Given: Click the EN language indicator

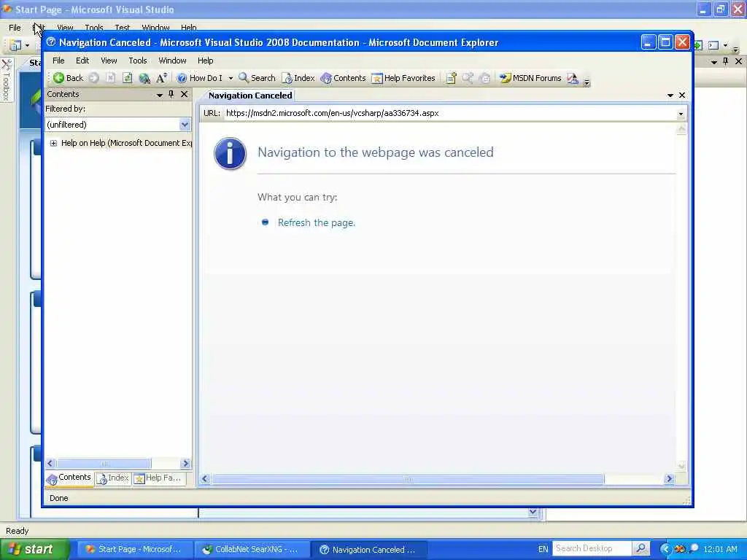Looking at the screenshot, I should [x=543, y=549].
